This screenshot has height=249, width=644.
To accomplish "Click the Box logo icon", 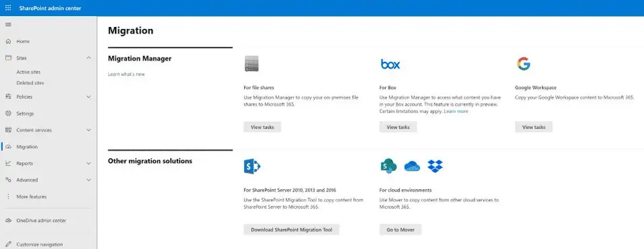I will coord(390,64).
